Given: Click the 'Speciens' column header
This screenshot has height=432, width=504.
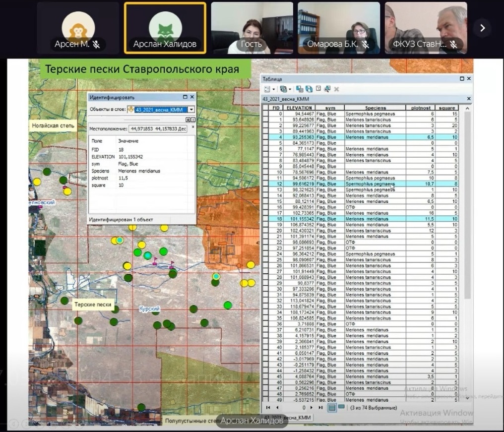Looking at the screenshot, I should coord(375,108).
